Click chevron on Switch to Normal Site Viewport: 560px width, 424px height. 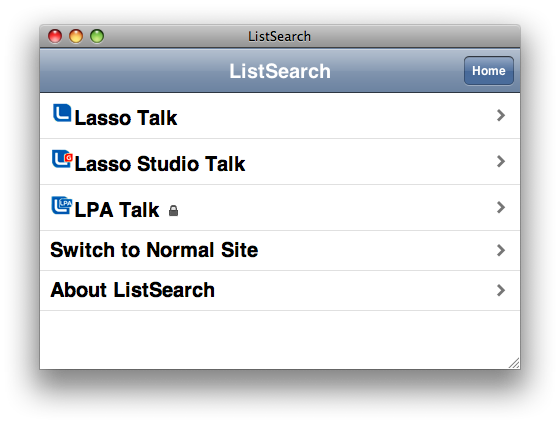(501, 250)
